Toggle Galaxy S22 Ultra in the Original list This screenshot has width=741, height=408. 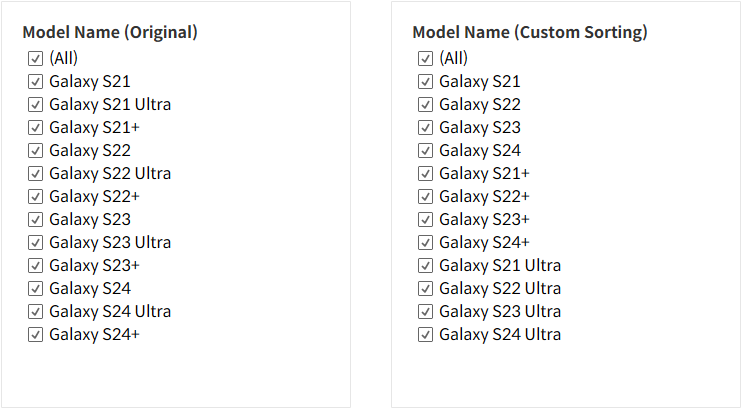pos(36,173)
